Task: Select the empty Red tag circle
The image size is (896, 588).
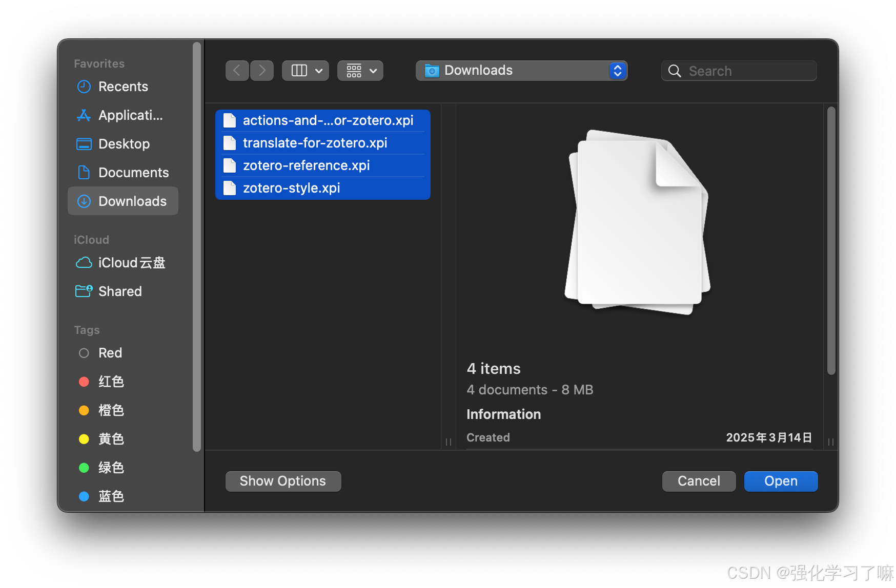Action: (84, 353)
